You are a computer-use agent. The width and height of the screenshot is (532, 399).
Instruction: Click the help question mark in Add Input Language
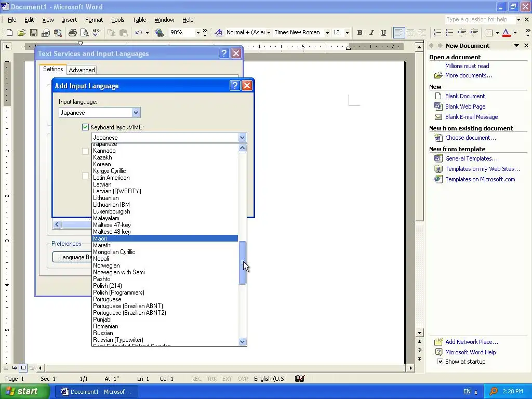(x=235, y=86)
